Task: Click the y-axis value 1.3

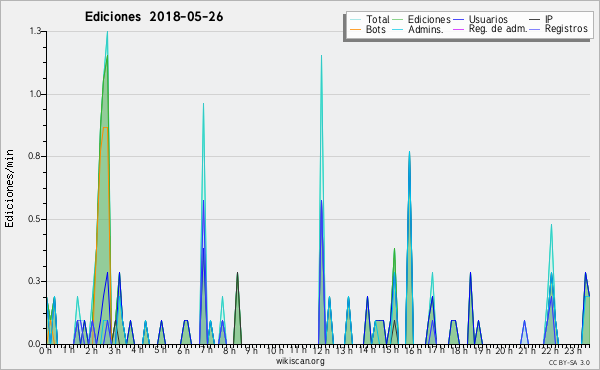Action: [35, 31]
